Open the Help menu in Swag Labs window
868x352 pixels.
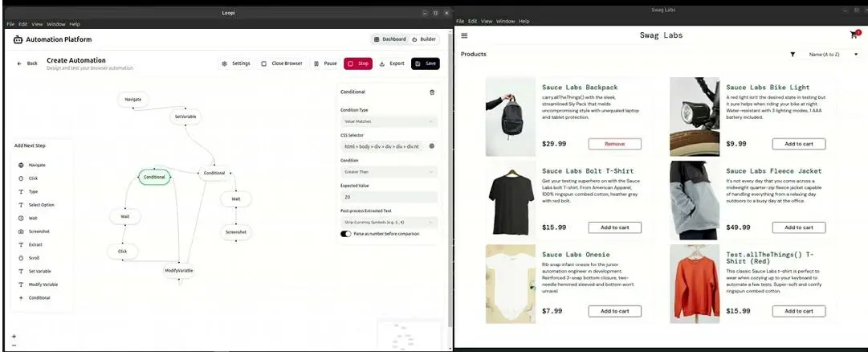coord(524,21)
